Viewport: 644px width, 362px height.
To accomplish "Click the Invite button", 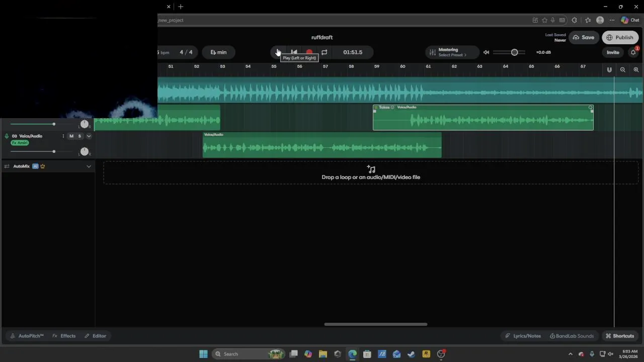I will pos(613,52).
